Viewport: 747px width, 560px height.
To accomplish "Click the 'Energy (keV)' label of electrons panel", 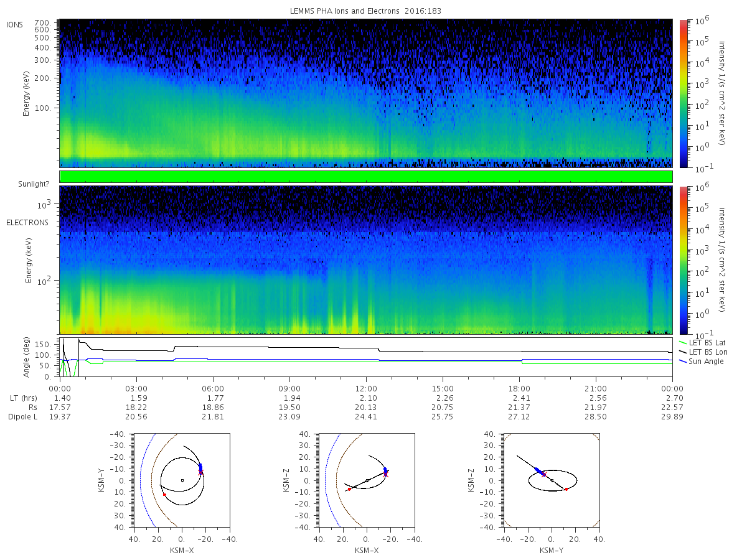I will point(29,260).
